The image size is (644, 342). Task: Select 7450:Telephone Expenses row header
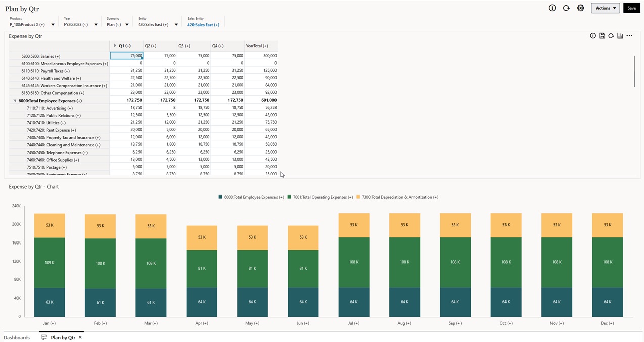click(60, 153)
